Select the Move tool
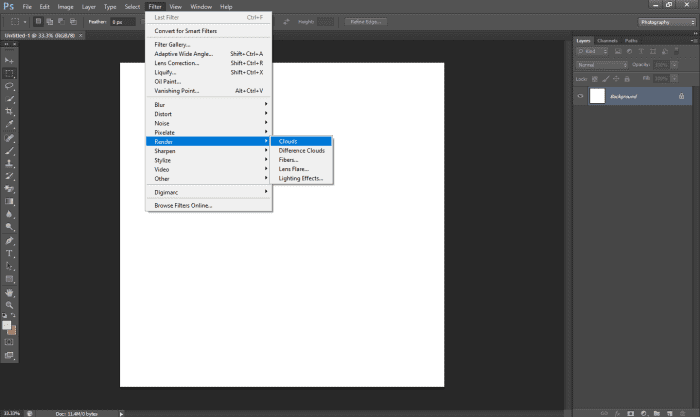This screenshot has height=417, width=700. click(x=10, y=61)
